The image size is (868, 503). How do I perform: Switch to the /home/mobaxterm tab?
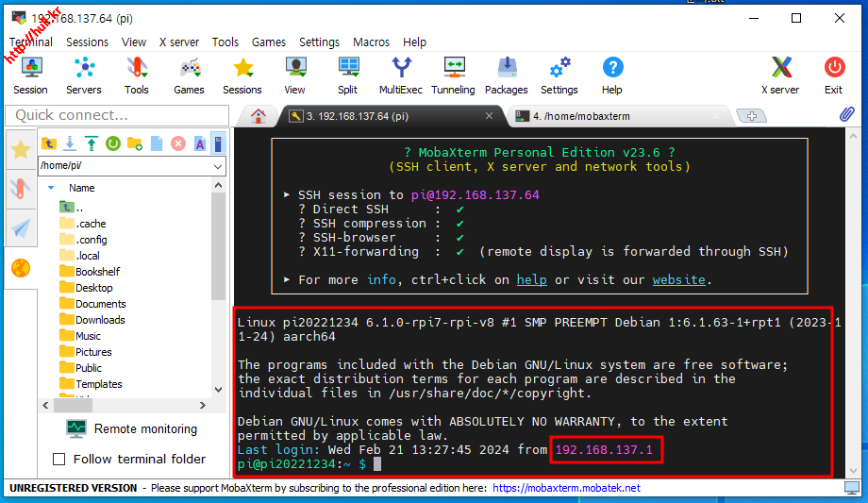pos(618,116)
